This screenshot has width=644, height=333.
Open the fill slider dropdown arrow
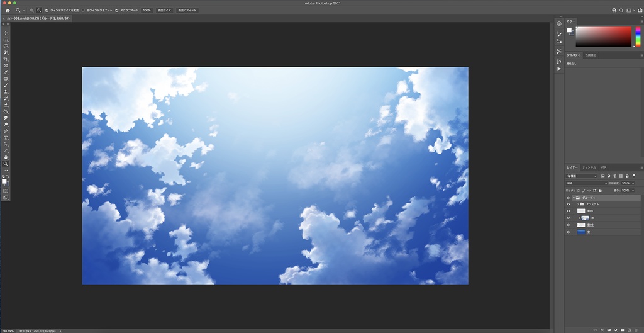(x=633, y=190)
